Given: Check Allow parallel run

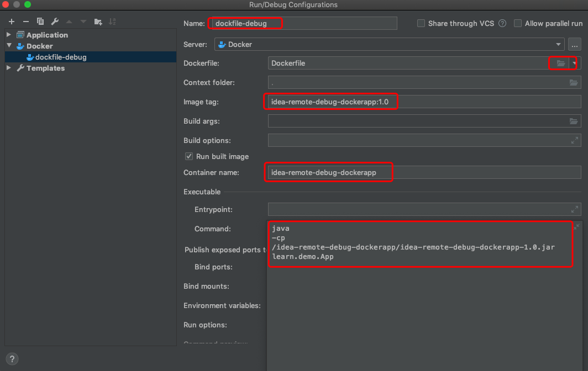Looking at the screenshot, I should (x=518, y=23).
